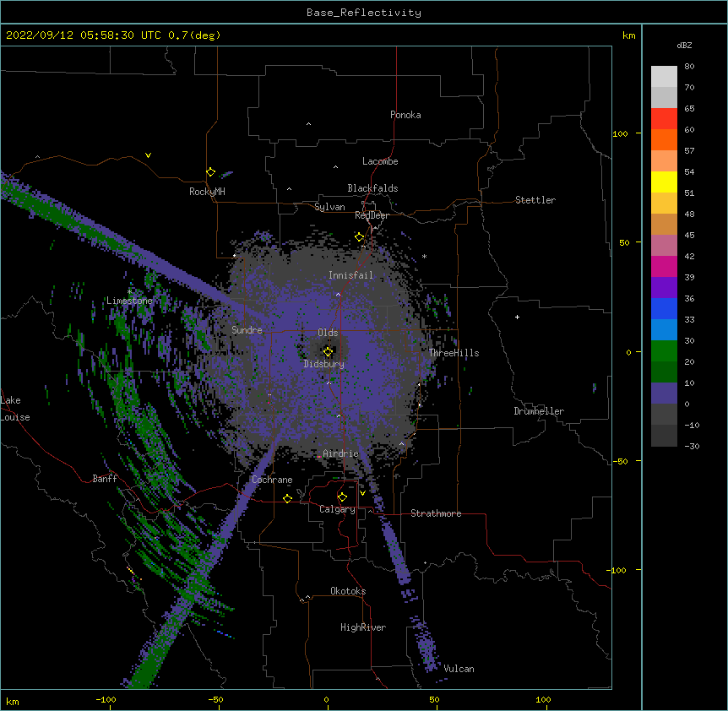Click the yellow diamond marker near RockyMH
This screenshot has width=728, height=711.
[x=211, y=172]
